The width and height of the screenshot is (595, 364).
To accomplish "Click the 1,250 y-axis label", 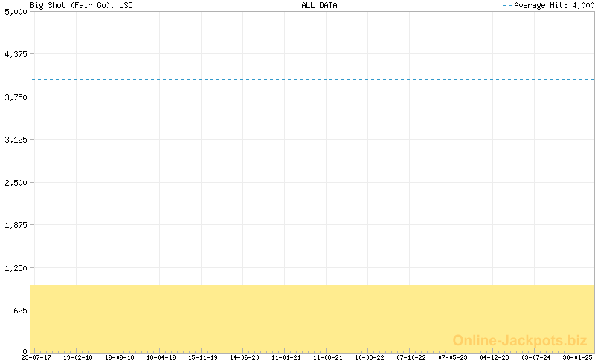I will 16,268.
